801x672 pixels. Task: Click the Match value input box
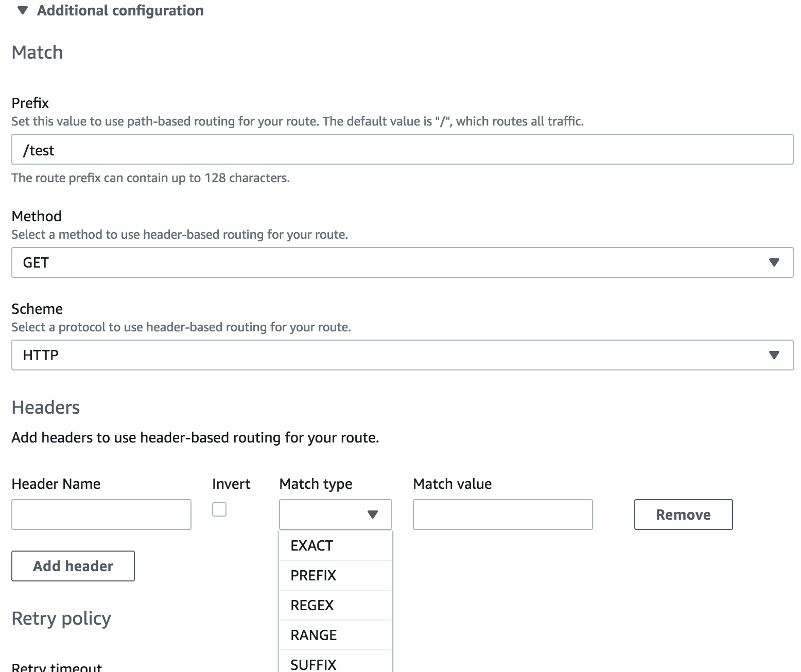pyautogui.click(x=502, y=515)
